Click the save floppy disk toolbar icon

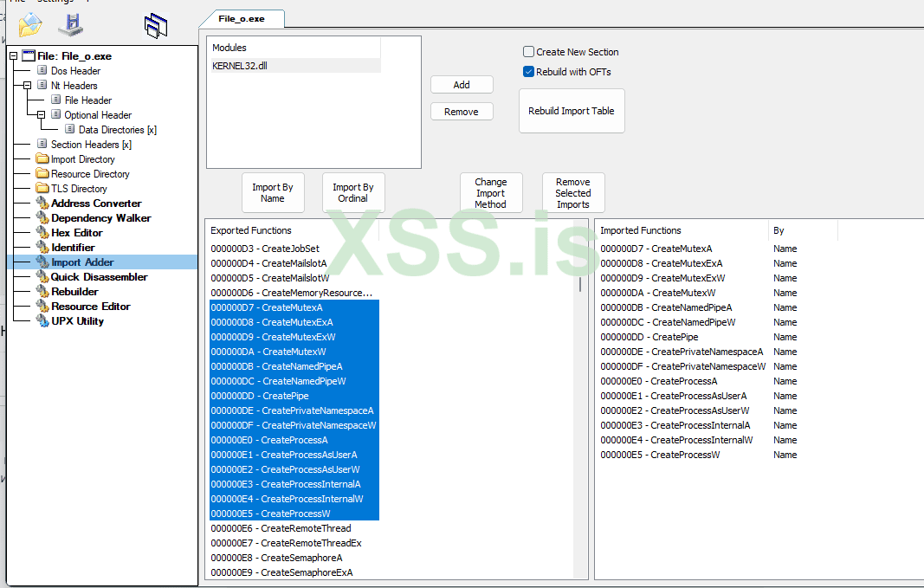(x=71, y=25)
